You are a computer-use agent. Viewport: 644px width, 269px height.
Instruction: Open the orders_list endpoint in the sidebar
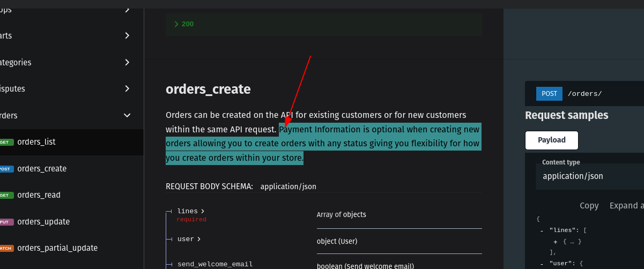[x=36, y=142]
